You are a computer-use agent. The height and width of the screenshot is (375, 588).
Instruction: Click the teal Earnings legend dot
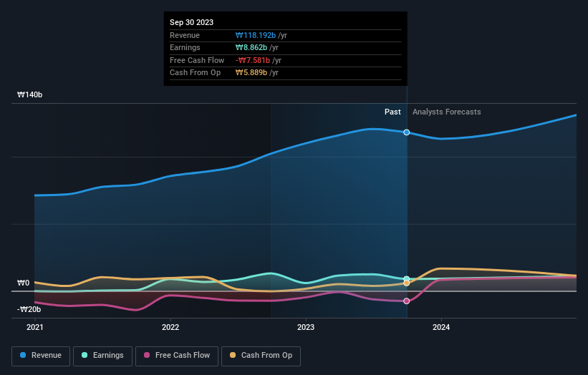tap(85, 355)
